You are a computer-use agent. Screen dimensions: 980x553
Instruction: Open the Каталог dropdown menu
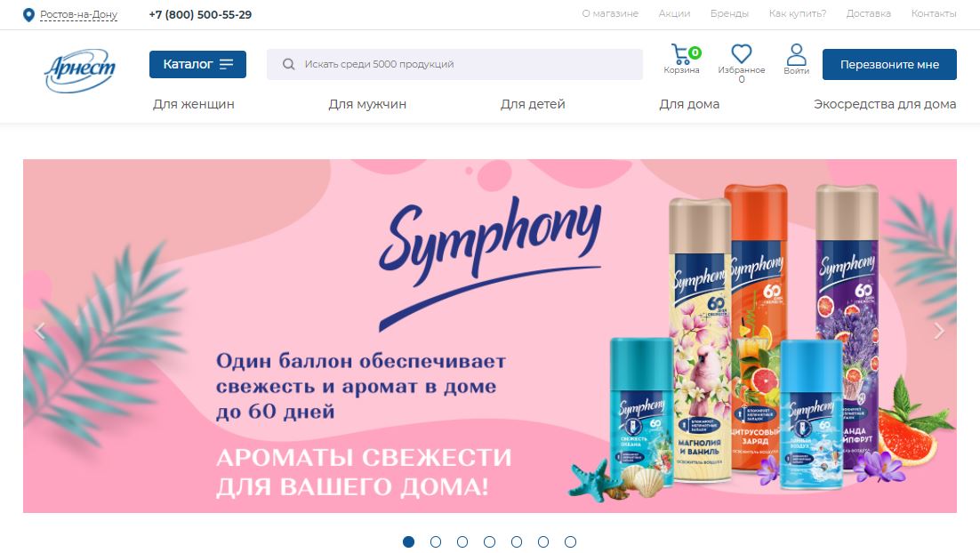click(x=197, y=64)
